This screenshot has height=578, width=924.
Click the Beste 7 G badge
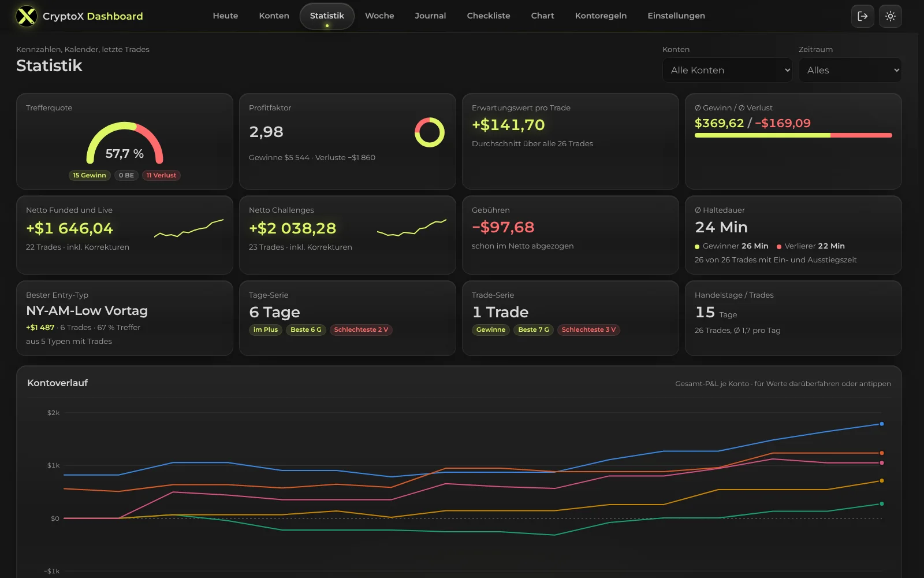534,329
